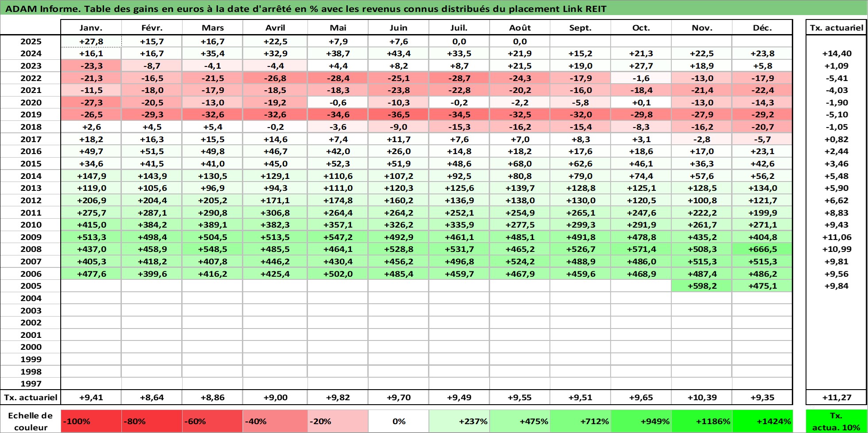Click the empty January 2004 cell
This screenshot has height=433, width=868.
(91, 298)
